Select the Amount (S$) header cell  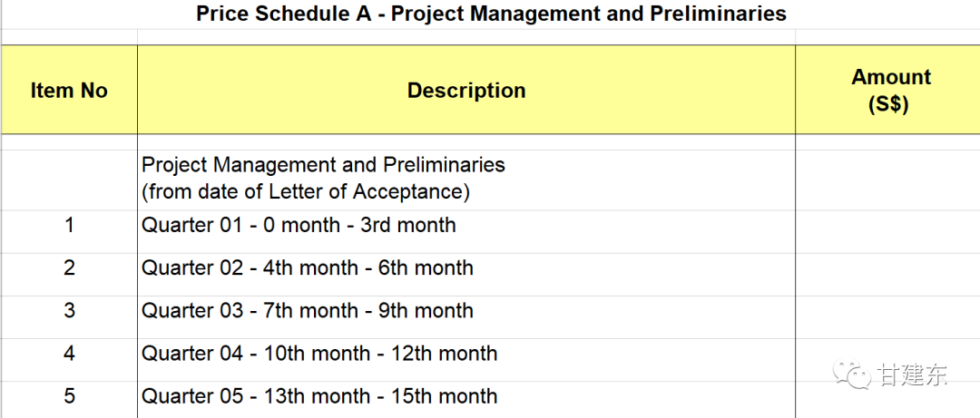[887, 90]
